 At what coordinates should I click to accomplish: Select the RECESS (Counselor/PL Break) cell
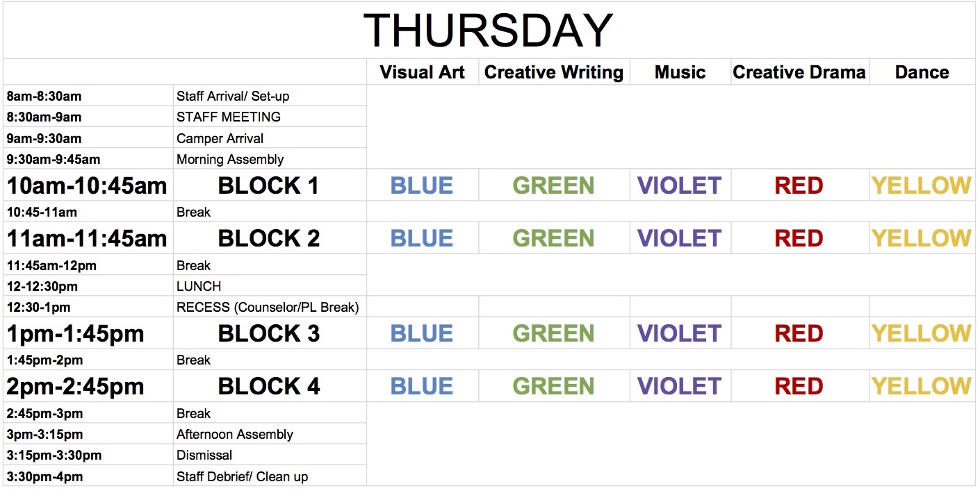tap(268, 307)
